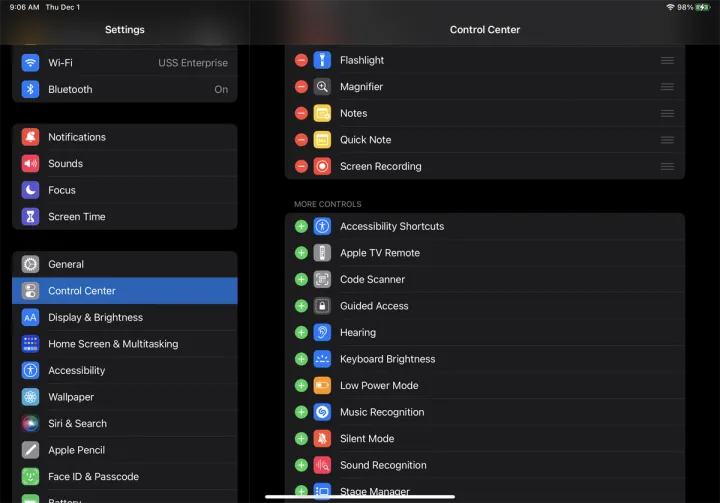Add Silent Mode with green plus
This screenshot has width=720, height=503.
301,439
